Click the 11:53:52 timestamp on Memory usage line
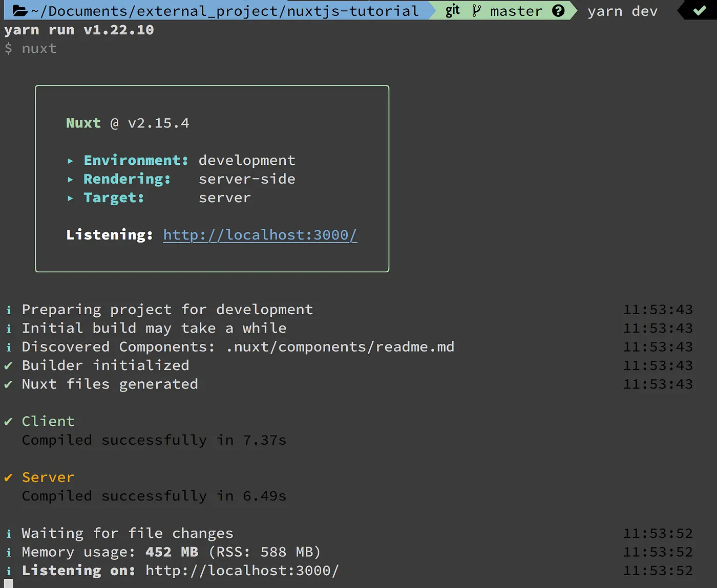This screenshot has width=717, height=588. tap(658, 552)
